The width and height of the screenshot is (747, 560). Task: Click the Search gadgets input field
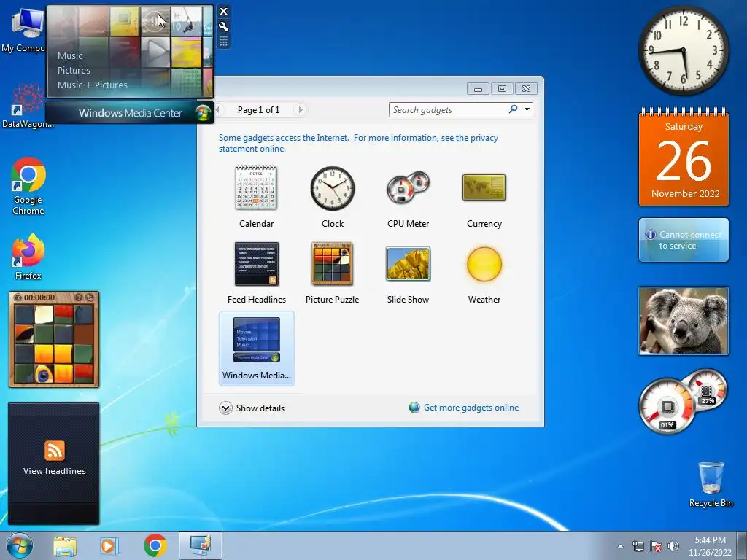pyautogui.click(x=448, y=110)
